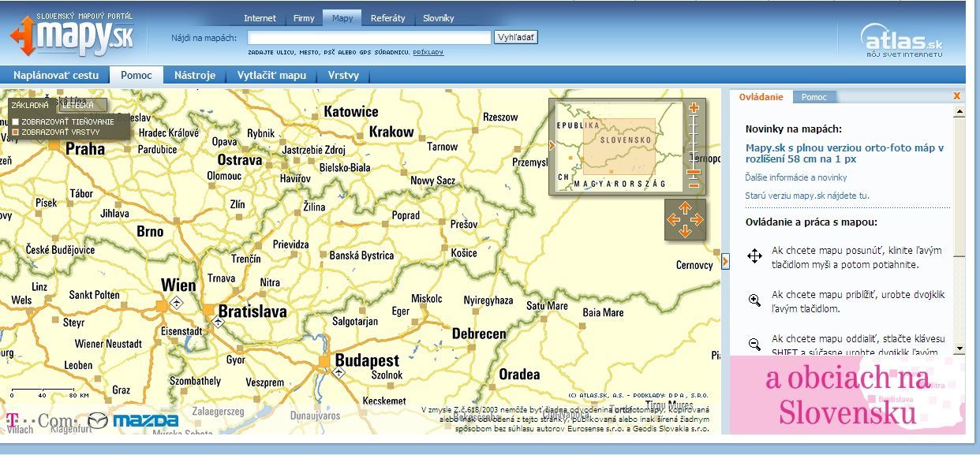Click the Bratislava airport icon
Viewport: 980px width, 455px height.
pyautogui.click(x=218, y=322)
